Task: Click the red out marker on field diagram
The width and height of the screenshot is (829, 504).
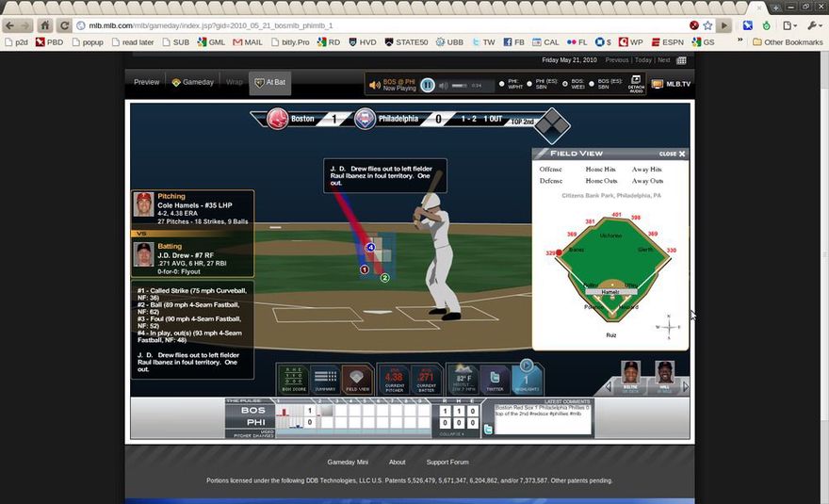Action: (x=559, y=252)
